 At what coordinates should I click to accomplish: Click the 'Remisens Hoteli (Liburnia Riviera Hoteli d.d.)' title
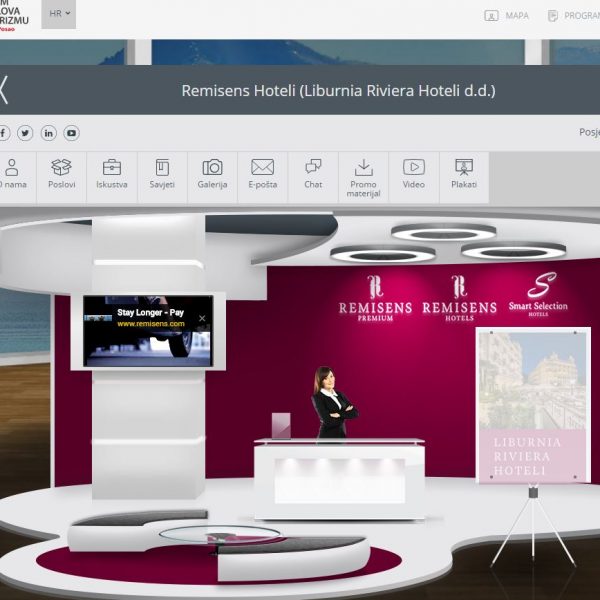tap(338, 91)
